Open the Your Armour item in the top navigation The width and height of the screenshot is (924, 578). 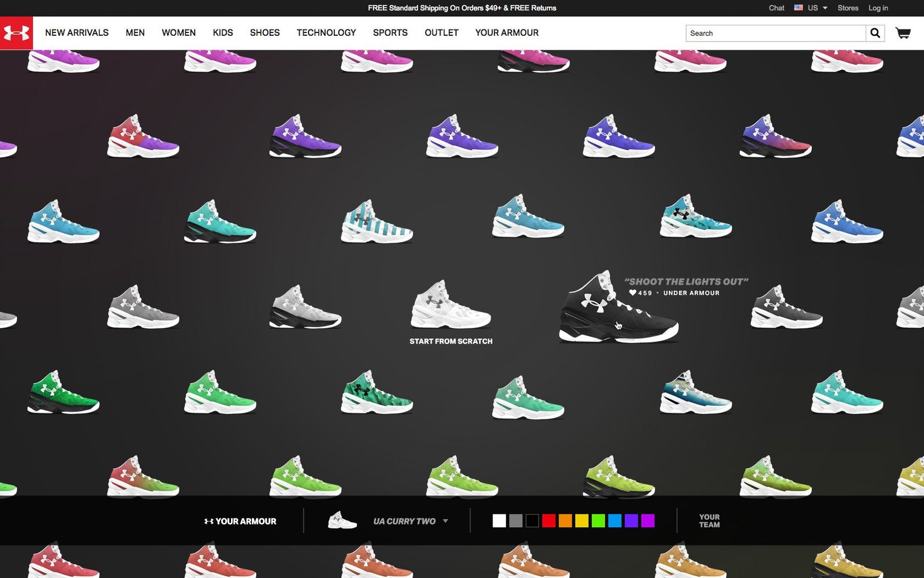507,33
